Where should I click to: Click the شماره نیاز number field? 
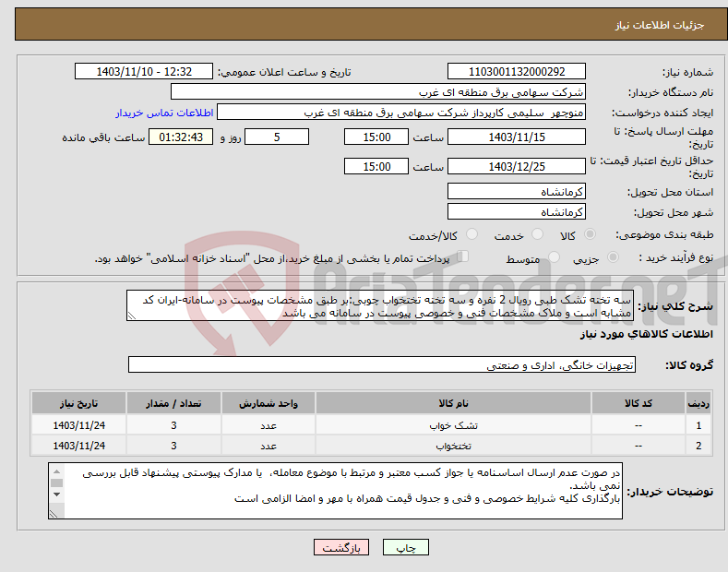click(x=517, y=72)
